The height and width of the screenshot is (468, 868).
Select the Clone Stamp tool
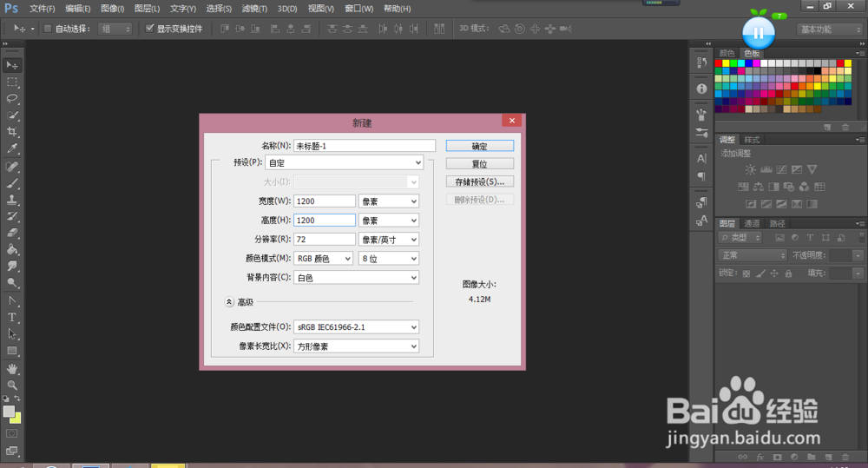tap(12, 200)
